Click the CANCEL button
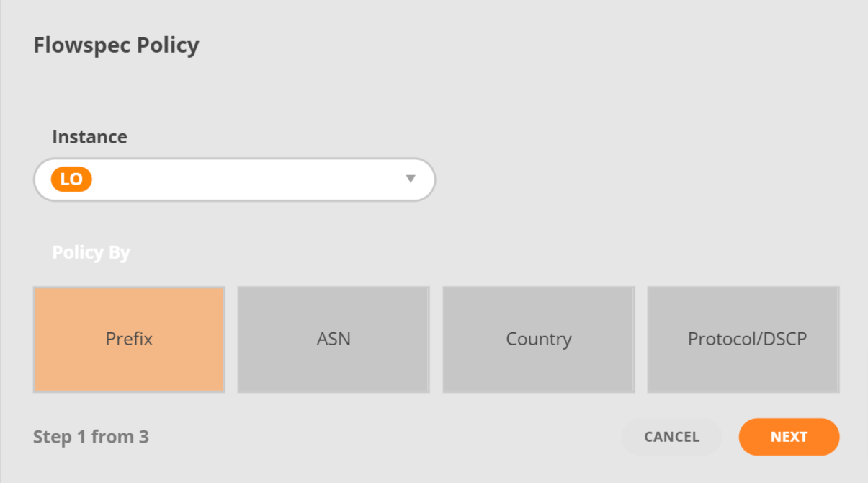868x483 pixels. coord(671,437)
